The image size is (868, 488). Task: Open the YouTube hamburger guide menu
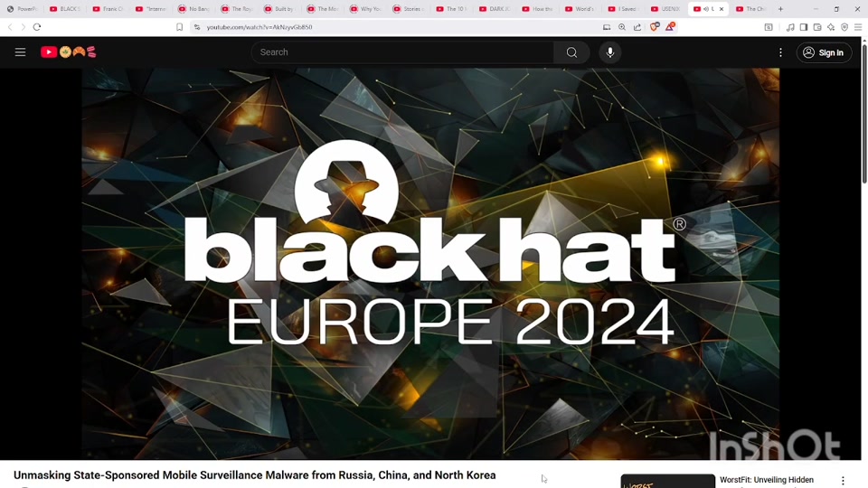pyautogui.click(x=20, y=52)
